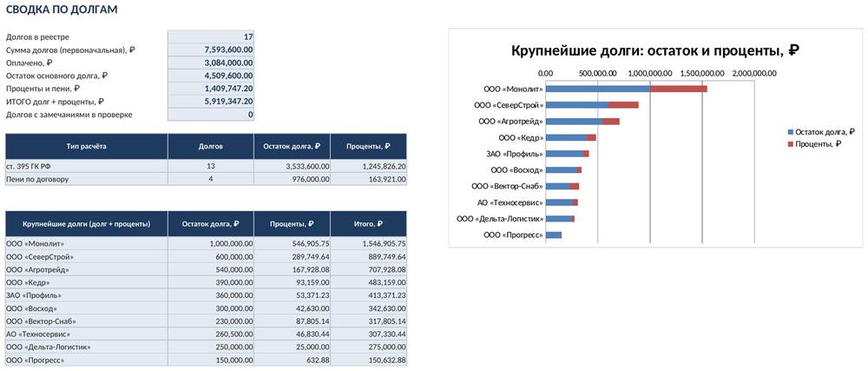Select the total 150,632.88
The image size is (868, 371).
369,360
